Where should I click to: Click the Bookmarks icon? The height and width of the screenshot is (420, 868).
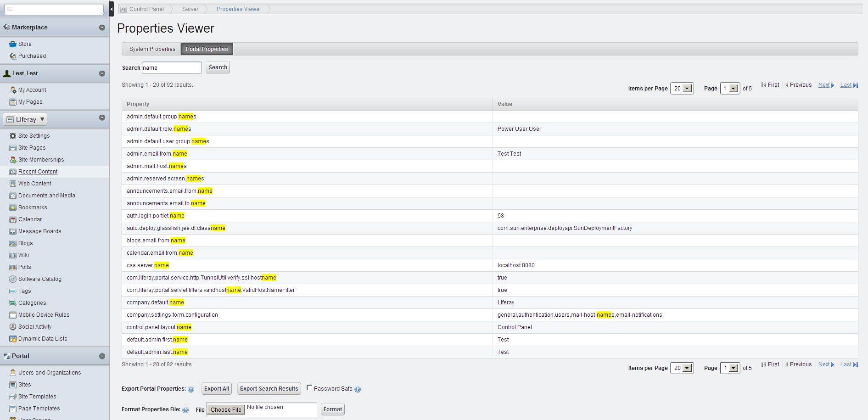[x=13, y=207]
